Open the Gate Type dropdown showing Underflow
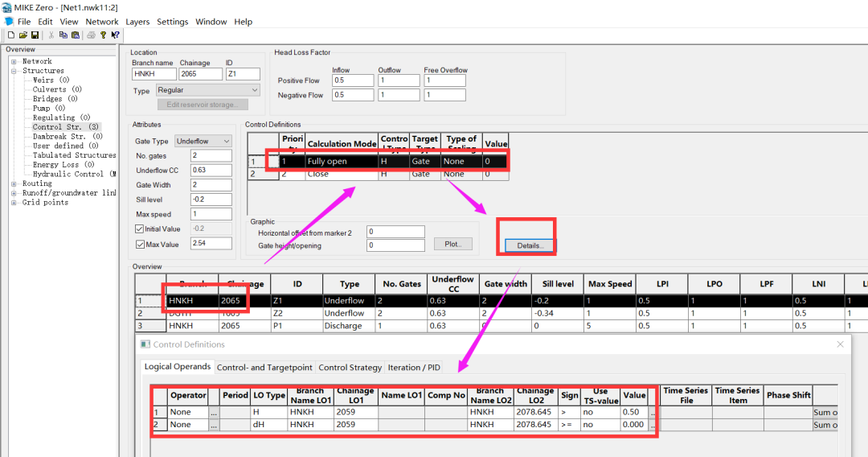The image size is (868, 457). click(x=203, y=142)
